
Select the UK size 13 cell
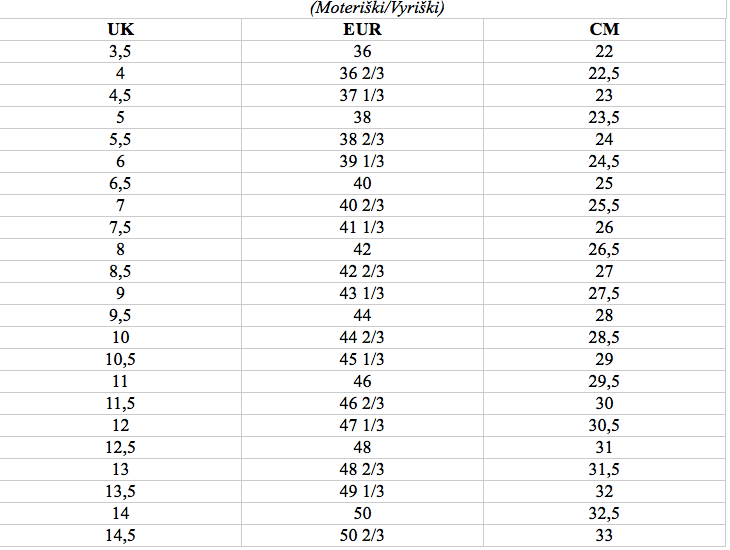(121, 469)
